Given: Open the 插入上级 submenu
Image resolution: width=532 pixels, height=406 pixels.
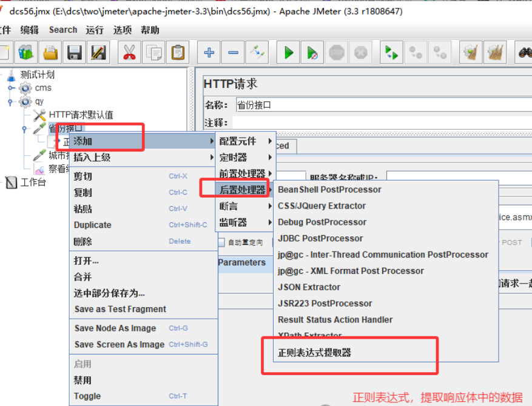Looking at the screenshot, I should (143, 157).
